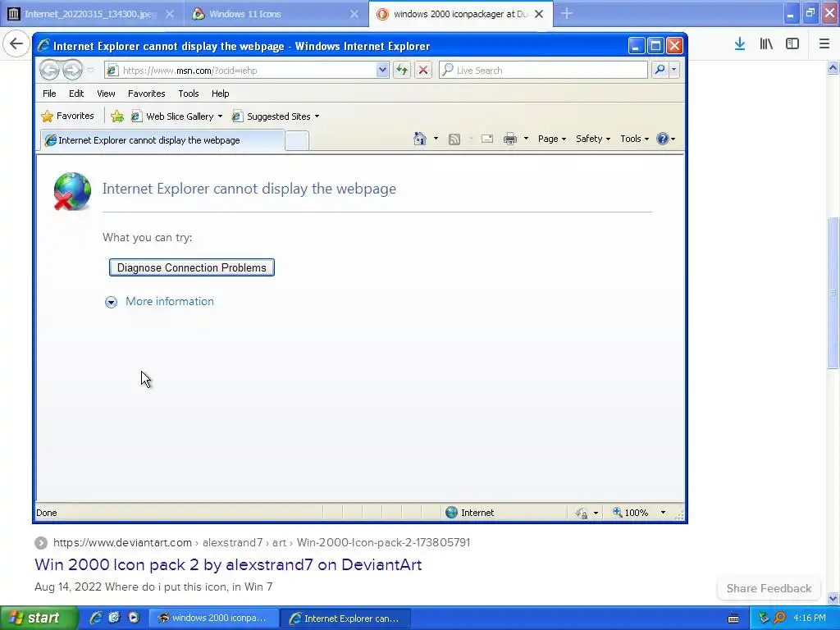Screen dimensions: 840x630
Task: Switch to 'windows 2000 iconpa...' taskbar button
Action: (214, 619)
